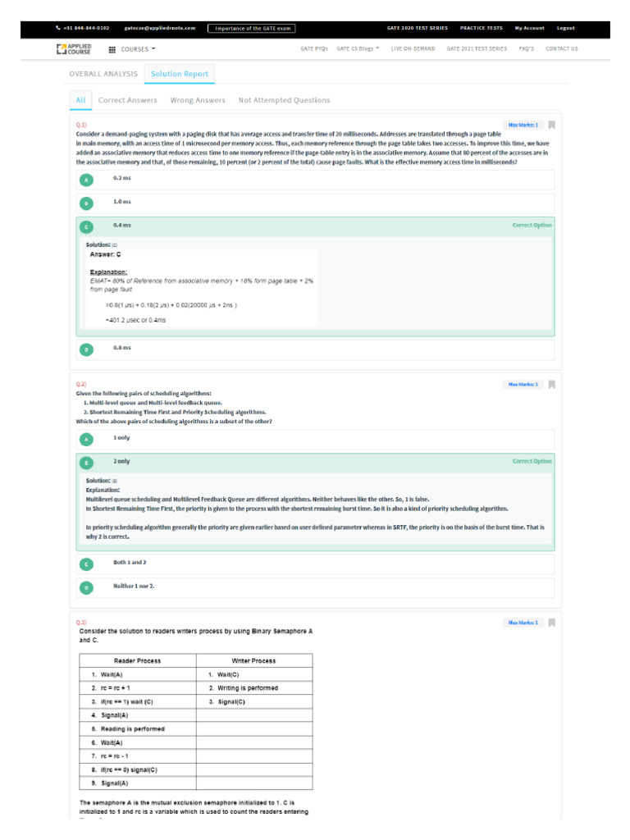Screen dimensions: 630x840
Task: Filter by Not Attempted Questions tab
Action: tap(284, 100)
